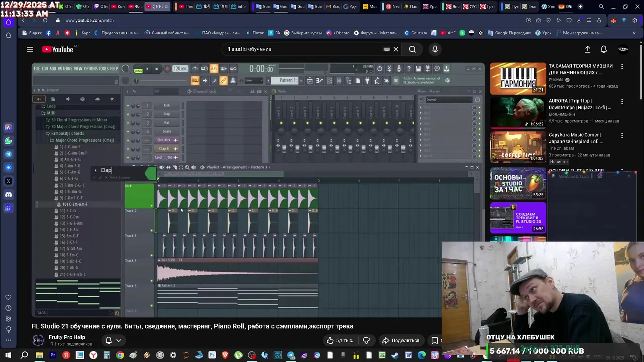Open WhatsApp in the browser sidebar
This screenshot has height=362, width=644.
(x=8, y=141)
